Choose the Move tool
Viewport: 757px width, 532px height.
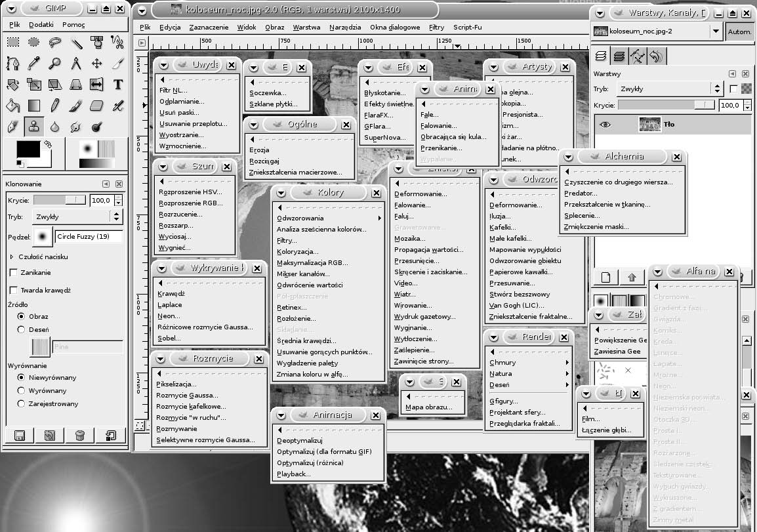coord(97,63)
